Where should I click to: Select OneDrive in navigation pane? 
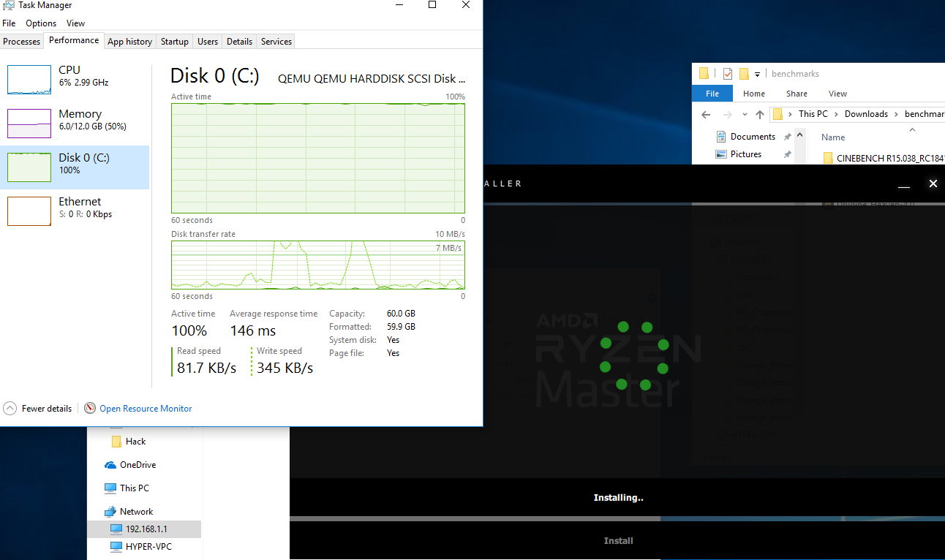tap(130, 465)
